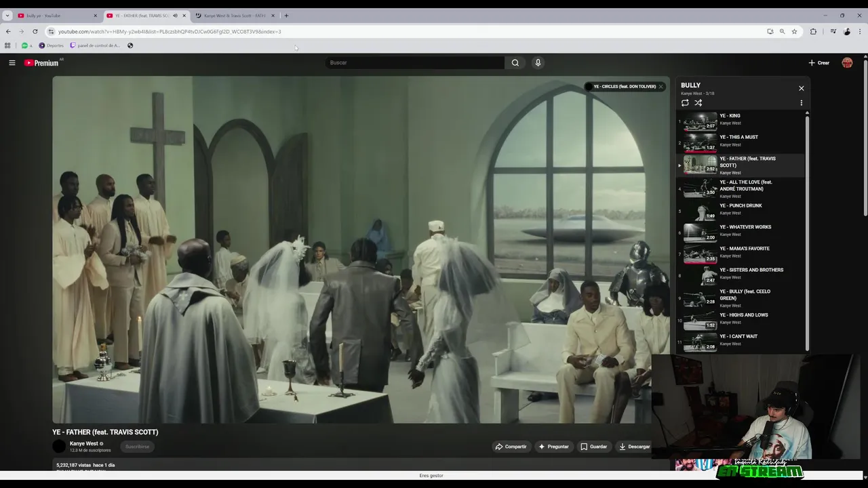Open a new browser tab

[286, 16]
